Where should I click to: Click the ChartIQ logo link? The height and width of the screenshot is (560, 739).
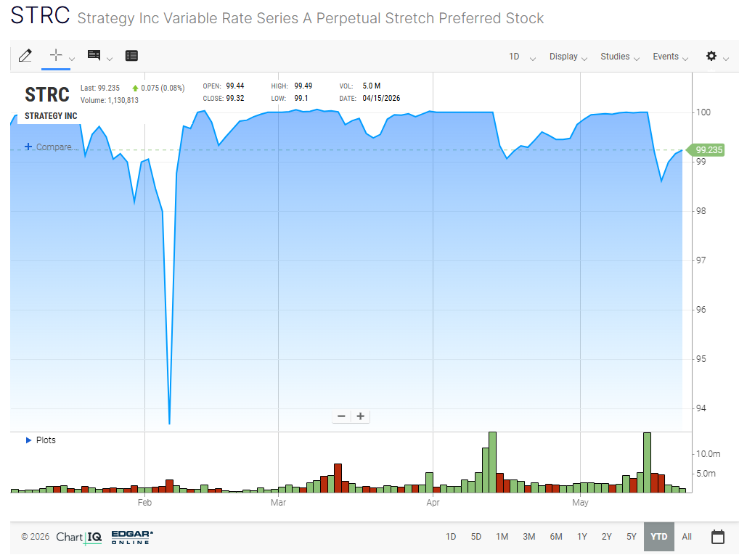click(78, 538)
